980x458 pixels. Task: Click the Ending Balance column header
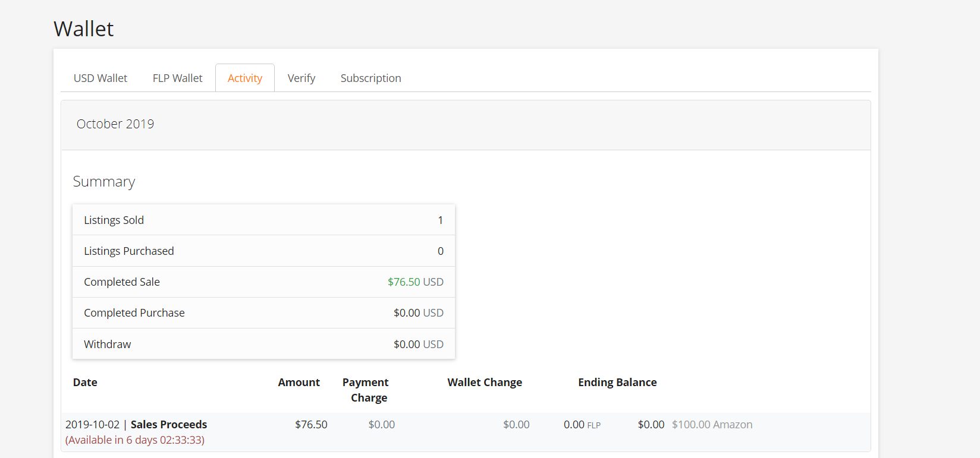tap(617, 383)
